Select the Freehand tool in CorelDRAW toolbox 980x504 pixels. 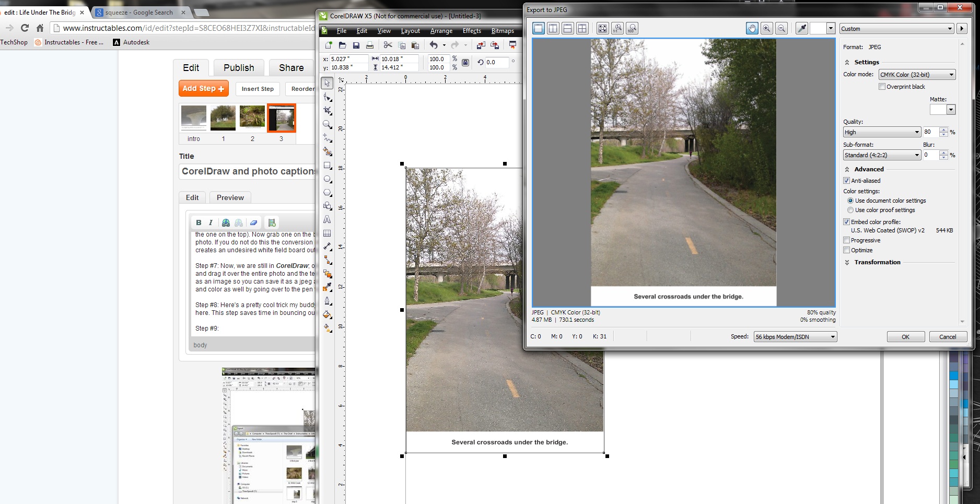pos(327,138)
